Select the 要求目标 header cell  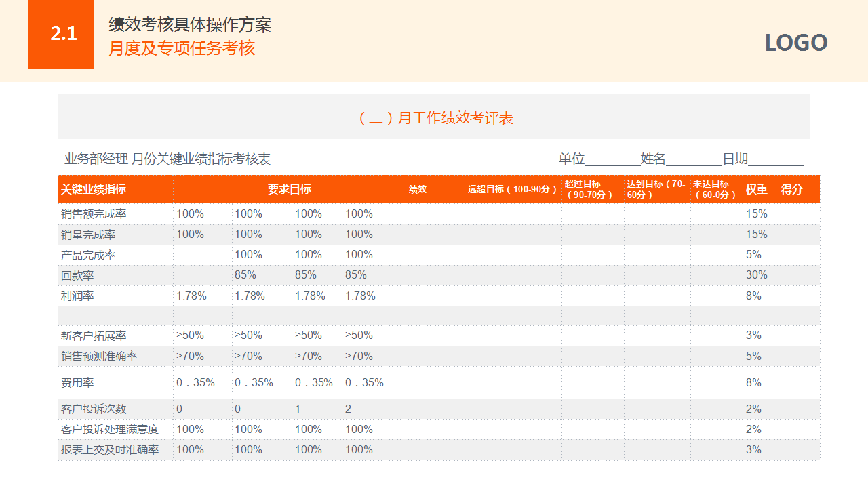(288, 189)
